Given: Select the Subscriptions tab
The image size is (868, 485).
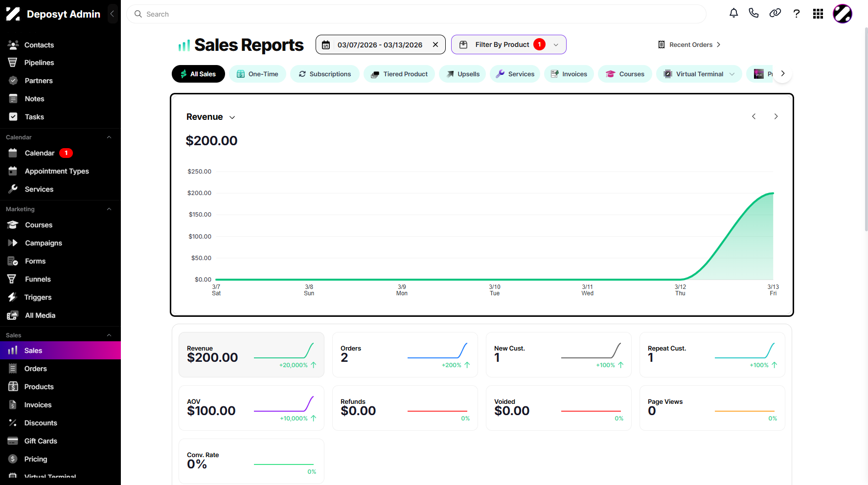Looking at the screenshot, I should [325, 74].
